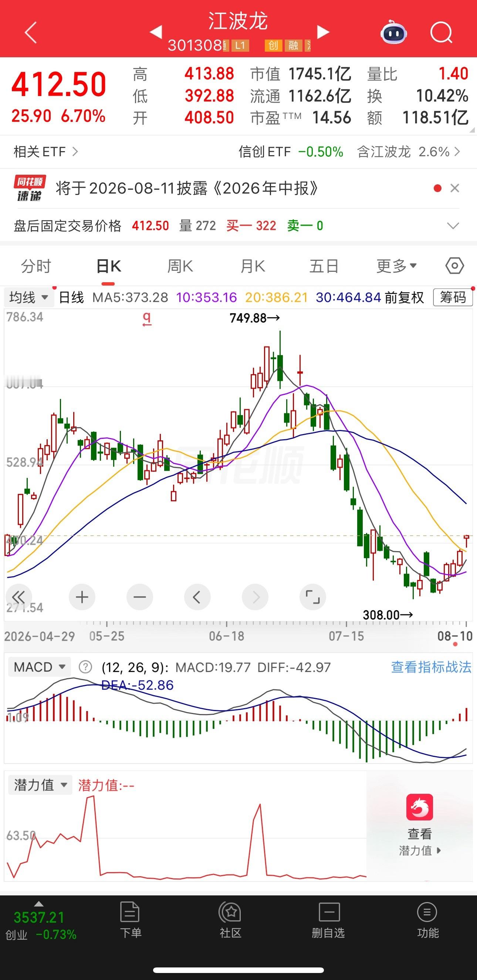The width and height of the screenshot is (477, 980).
Task: Tap 删自选 remove from watchlist
Action: 328,919
